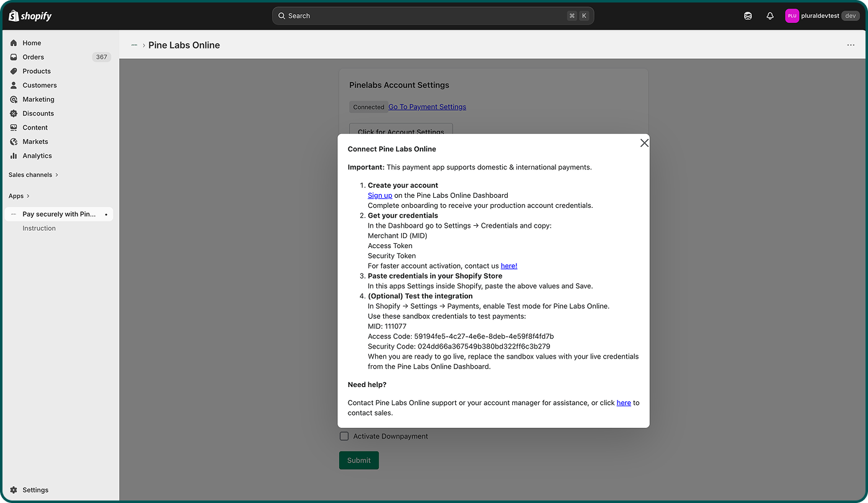The image size is (868, 503).
Task: Click the Pinelabs Account Settings heading
Action: [399, 85]
